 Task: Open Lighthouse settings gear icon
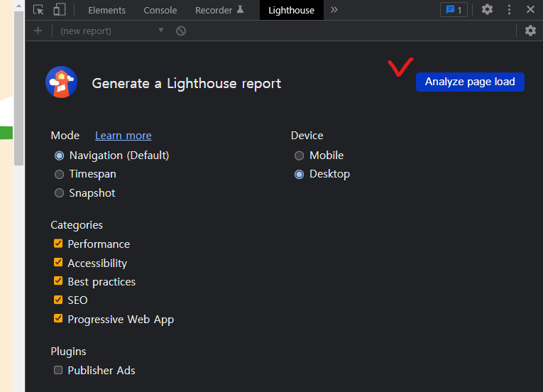coord(530,31)
